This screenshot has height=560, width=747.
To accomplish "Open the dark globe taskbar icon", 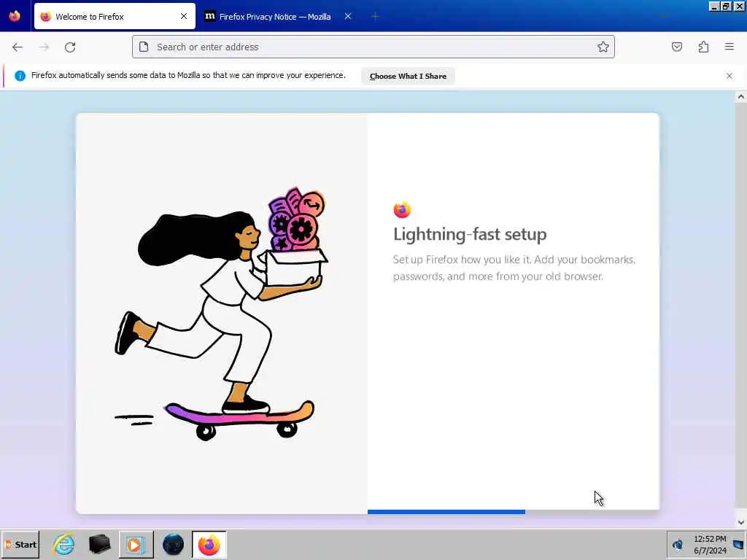I will pyautogui.click(x=173, y=544).
